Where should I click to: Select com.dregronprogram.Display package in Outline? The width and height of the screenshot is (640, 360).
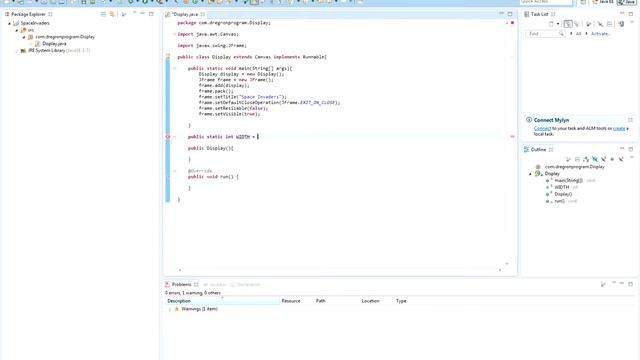[x=574, y=167]
